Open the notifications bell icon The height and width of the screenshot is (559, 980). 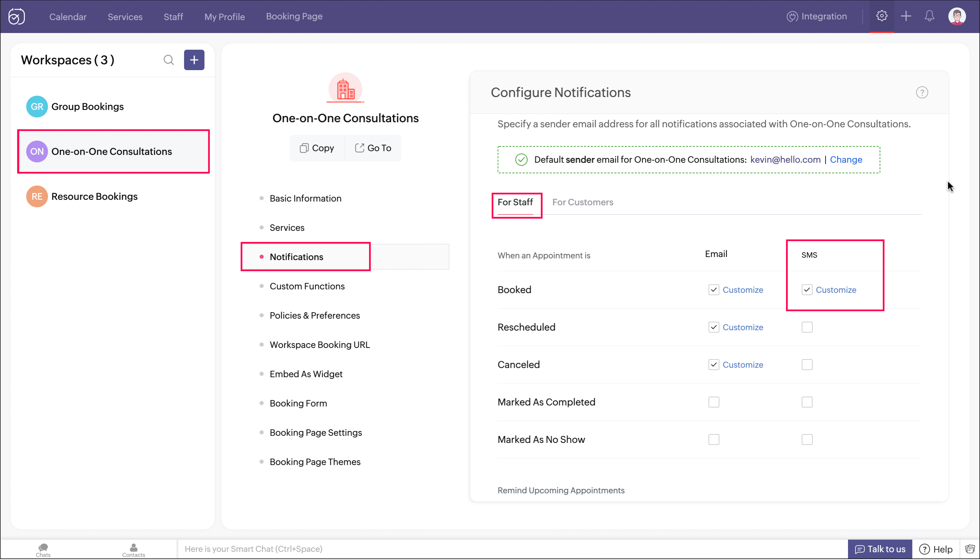[929, 16]
